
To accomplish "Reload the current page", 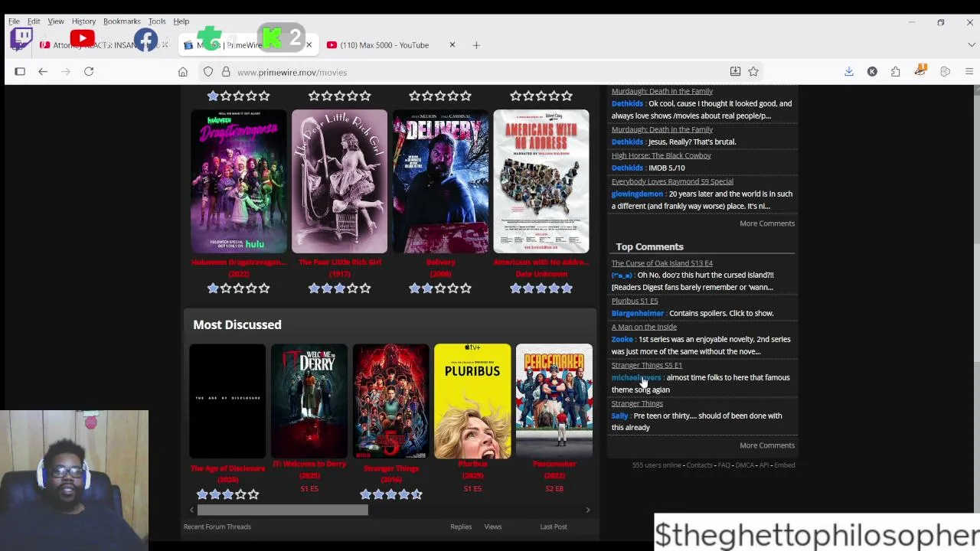I will 89,72.
